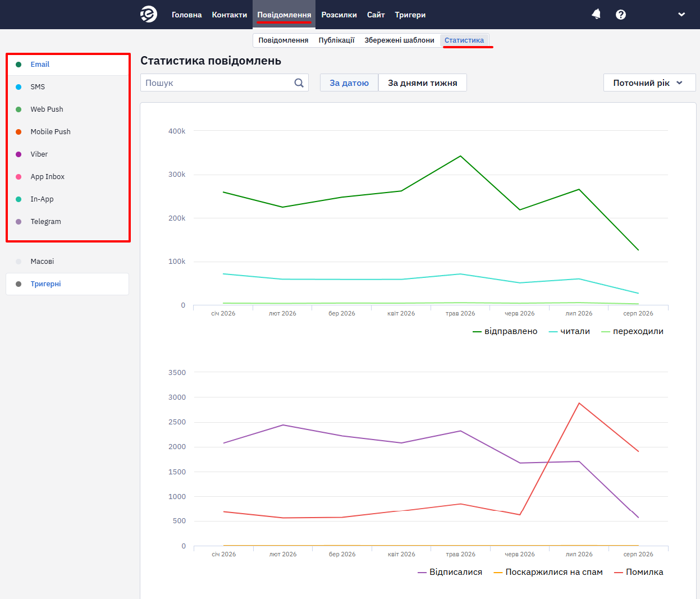Open the Поточний рік period dropdown
The height and width of the screenshot is (599, 700).
(x=649, y=83)
